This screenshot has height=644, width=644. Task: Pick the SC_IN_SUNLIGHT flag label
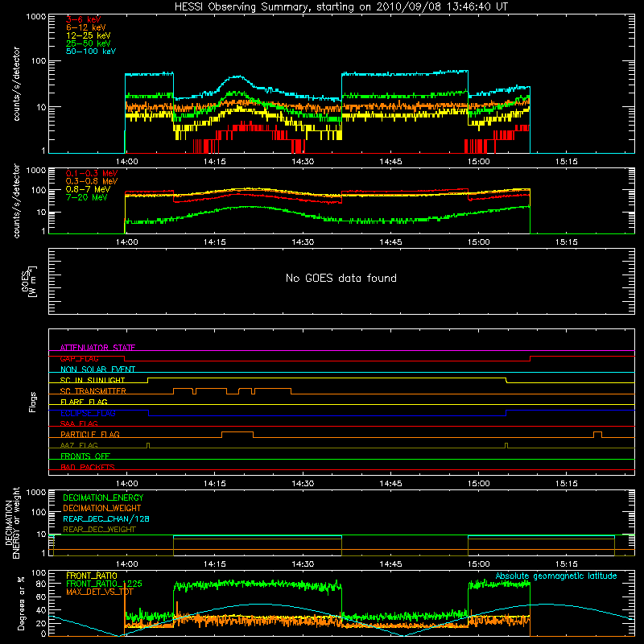[93, 380]
